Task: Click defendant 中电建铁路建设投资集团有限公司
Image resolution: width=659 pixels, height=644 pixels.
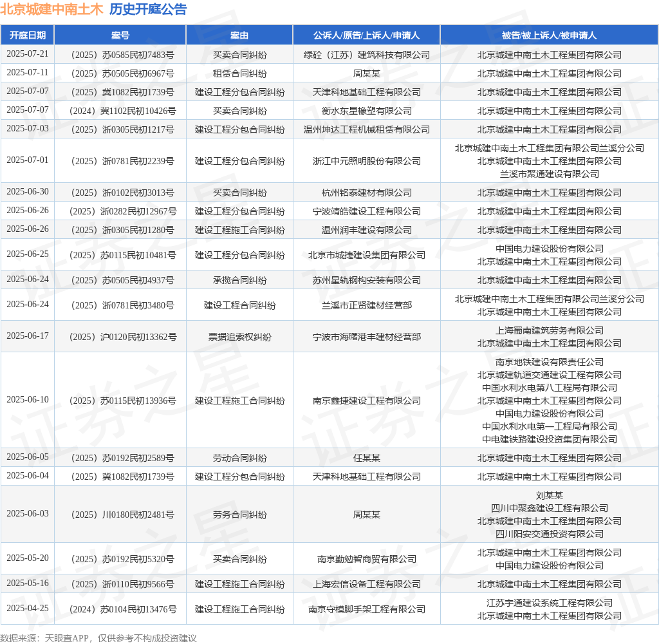Action: tap(550, 440)
